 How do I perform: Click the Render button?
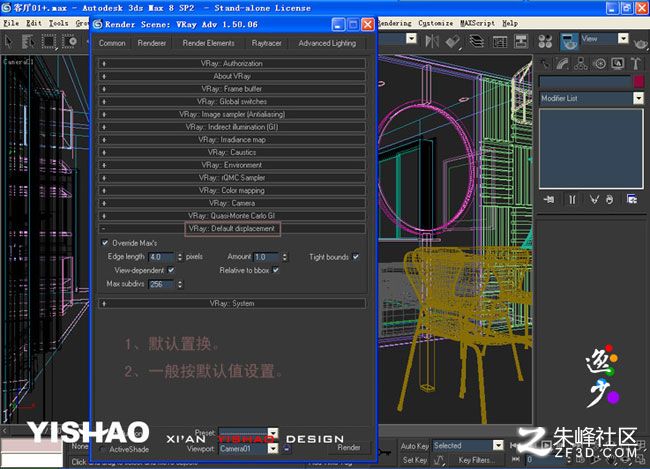coord(349,447)
